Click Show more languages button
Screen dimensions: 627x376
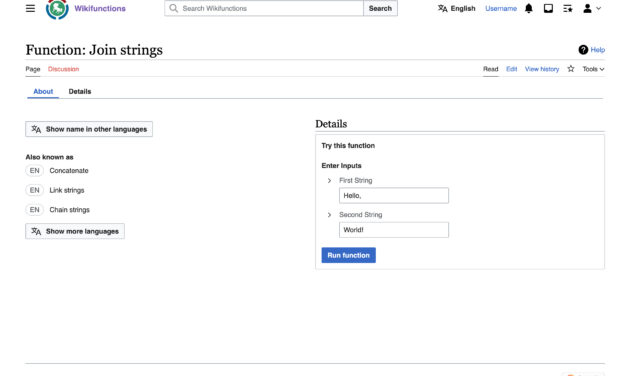[x=75, y=231]
